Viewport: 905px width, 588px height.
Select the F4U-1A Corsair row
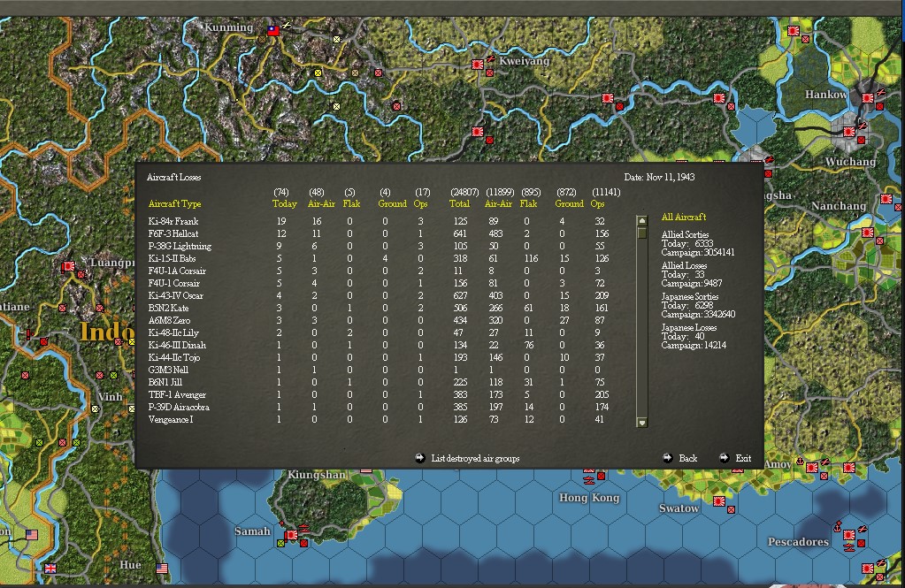[378, 271]
